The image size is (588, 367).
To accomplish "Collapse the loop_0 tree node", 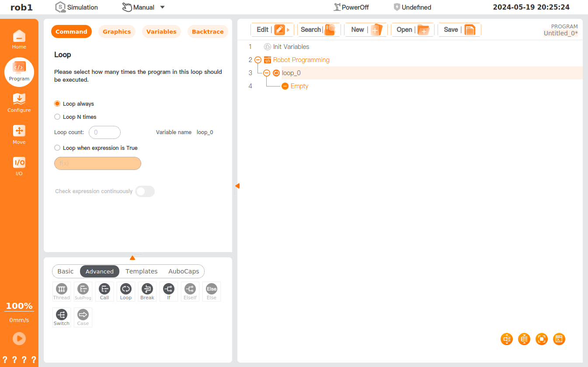I will point(267,73).
